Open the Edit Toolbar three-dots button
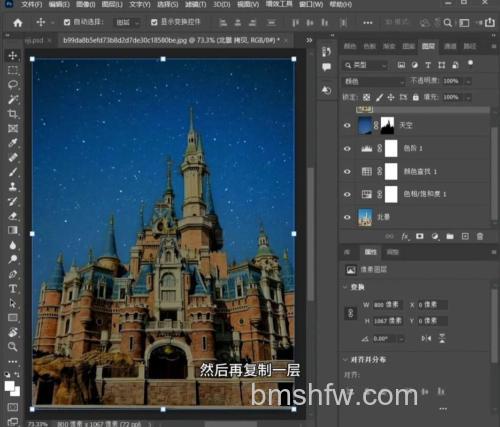Screen dimensions: 500x427 point(13,361)
